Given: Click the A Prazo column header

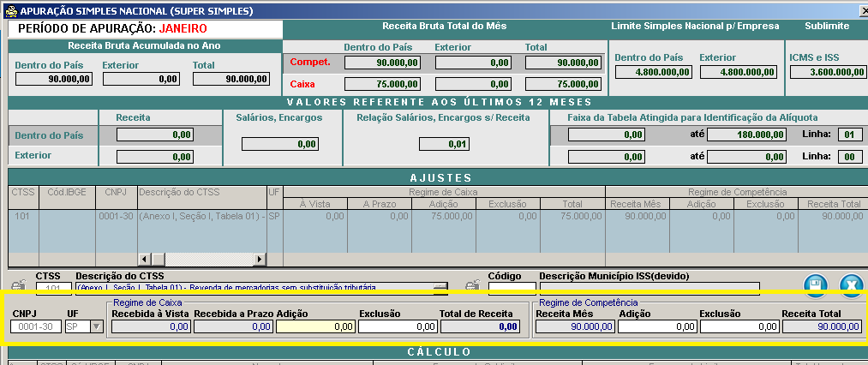Looking at the screenshot, I should pos(380,204).
